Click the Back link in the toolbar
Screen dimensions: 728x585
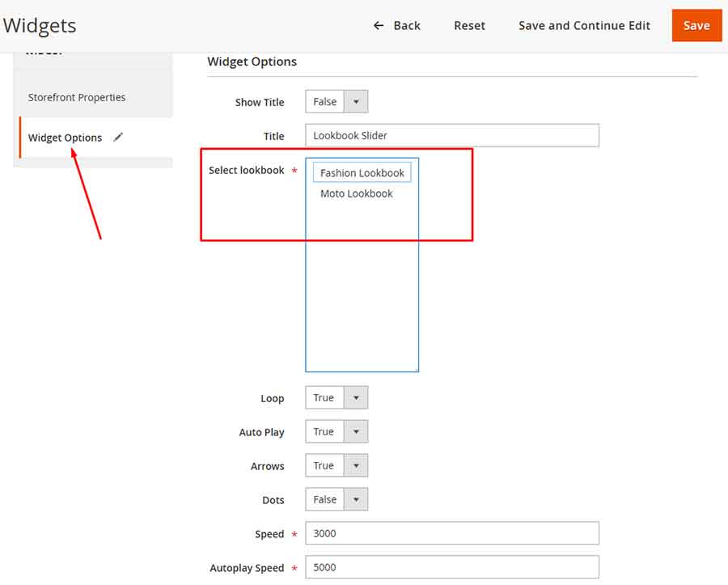coord(406,25)
